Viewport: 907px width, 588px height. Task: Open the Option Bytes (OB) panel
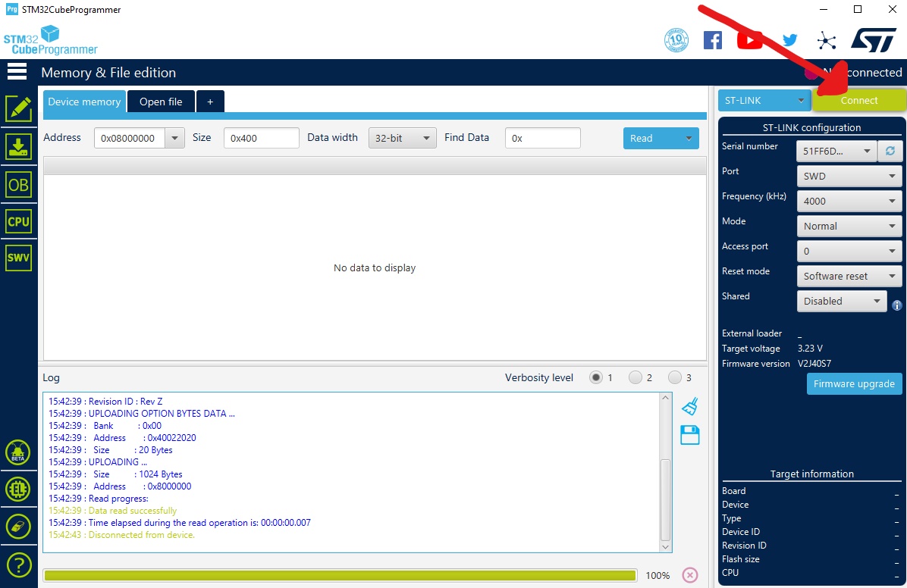click(18, 185)
